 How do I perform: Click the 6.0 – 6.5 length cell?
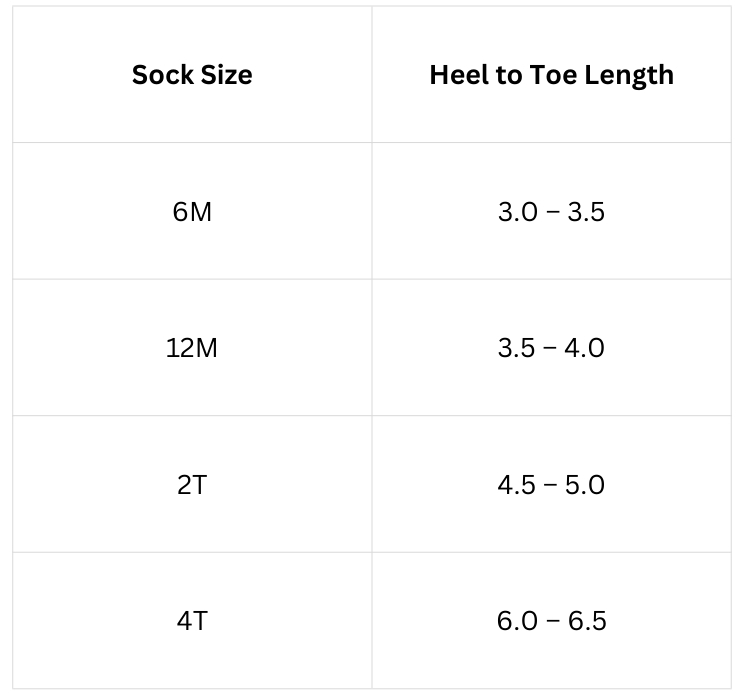tap(551, 621)
